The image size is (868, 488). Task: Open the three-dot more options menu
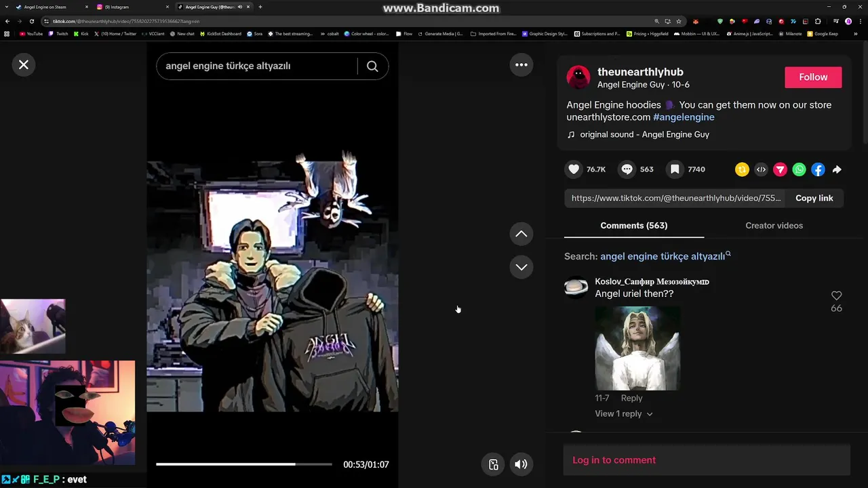521,65
